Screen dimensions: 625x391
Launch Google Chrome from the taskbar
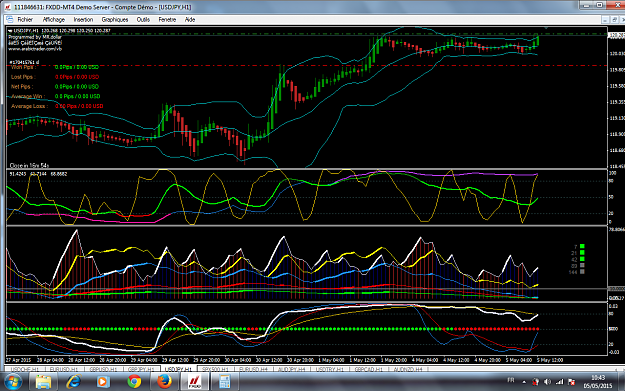point(134,382)
